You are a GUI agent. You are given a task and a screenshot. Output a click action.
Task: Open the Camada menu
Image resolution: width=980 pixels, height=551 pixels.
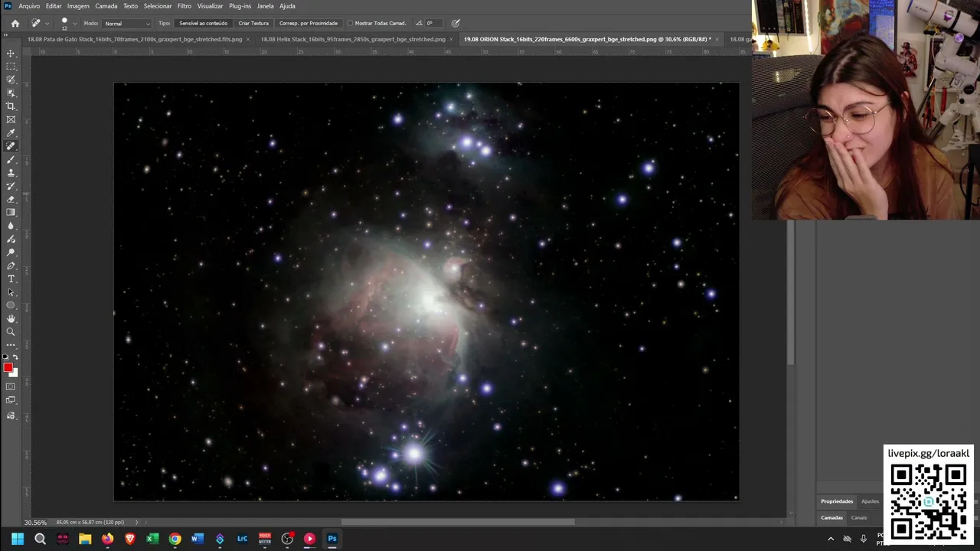click(x=106, y=5)
